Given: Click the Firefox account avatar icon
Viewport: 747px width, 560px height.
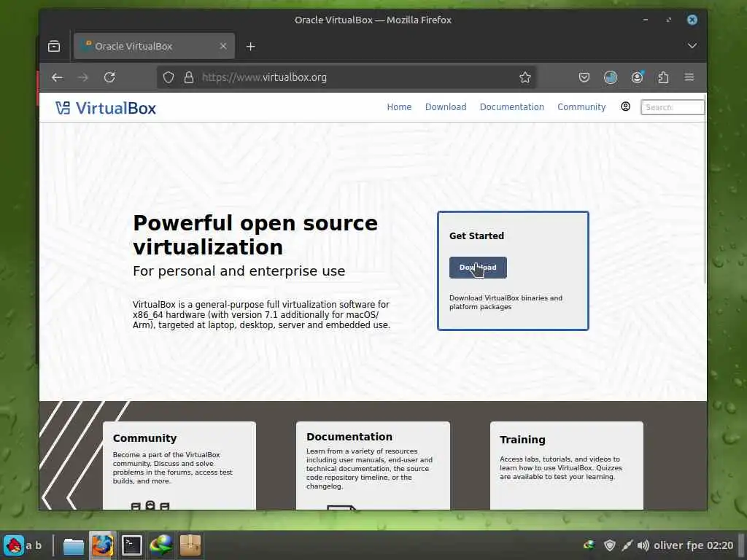Looking at the screenshot, I should click(x=637, y=77).
